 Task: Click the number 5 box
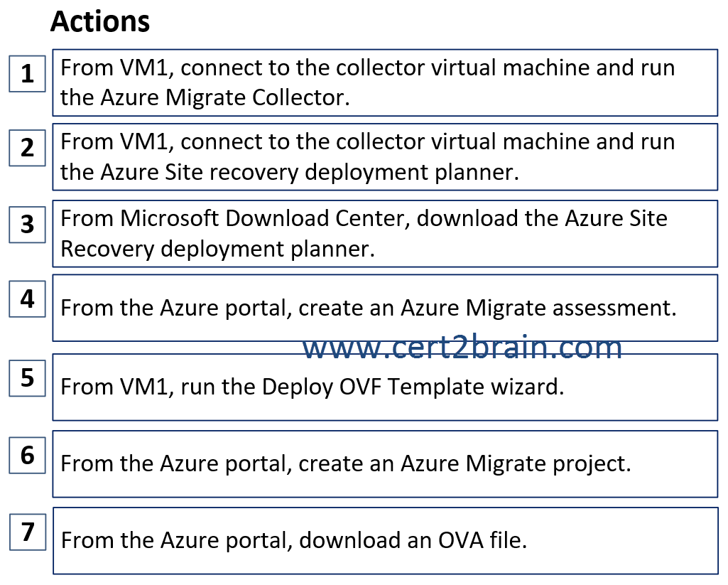[28, 377]
